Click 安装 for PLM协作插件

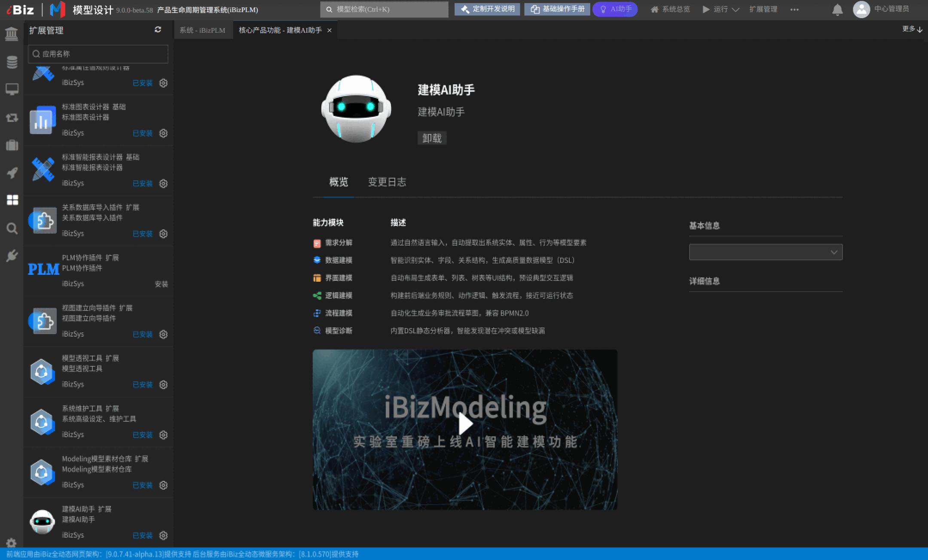(x=161, y=284)
